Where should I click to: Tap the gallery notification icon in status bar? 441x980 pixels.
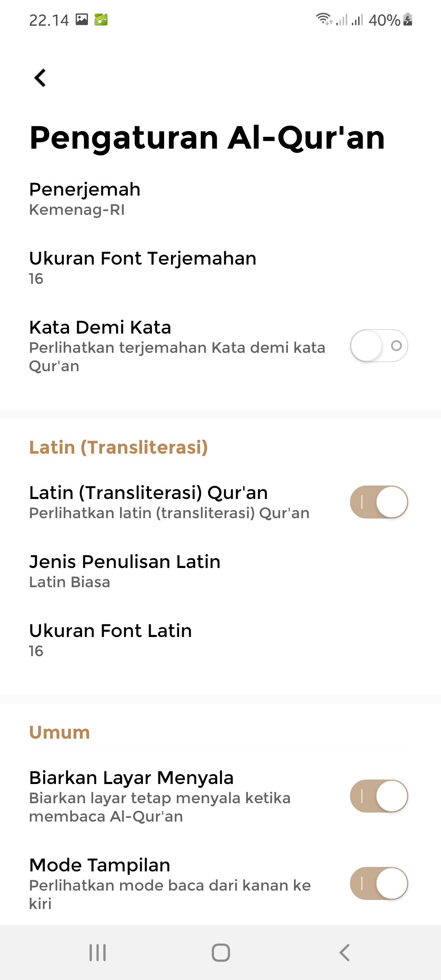[81, 18]
